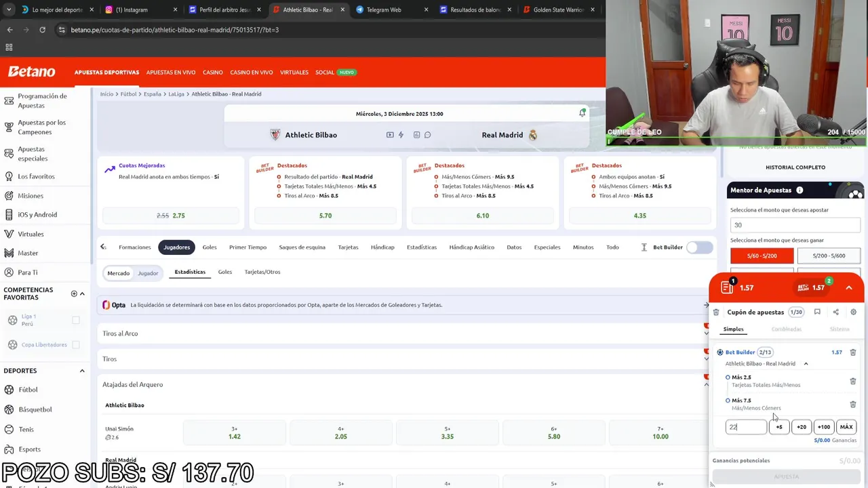Image resolution: width=868 pixels, height=488 pixels.
Task: Save coupon with the bookmark icon
Action: point(817,312)
